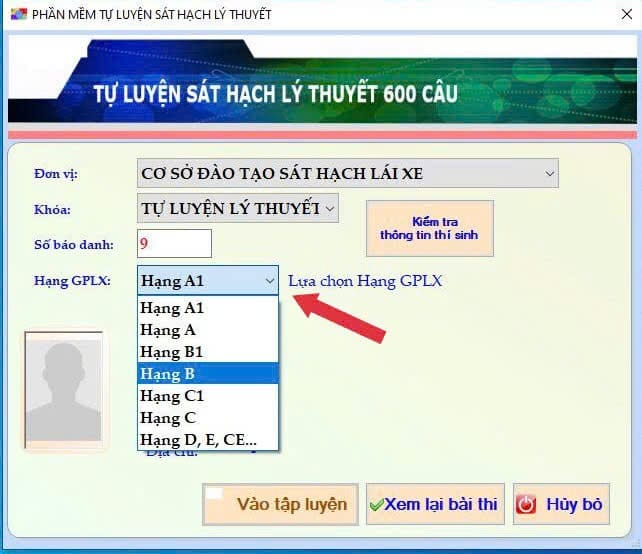Click the Hạng GPLX label
The image size is (642, 554).
pyautogui.click(x=72, y=281)
